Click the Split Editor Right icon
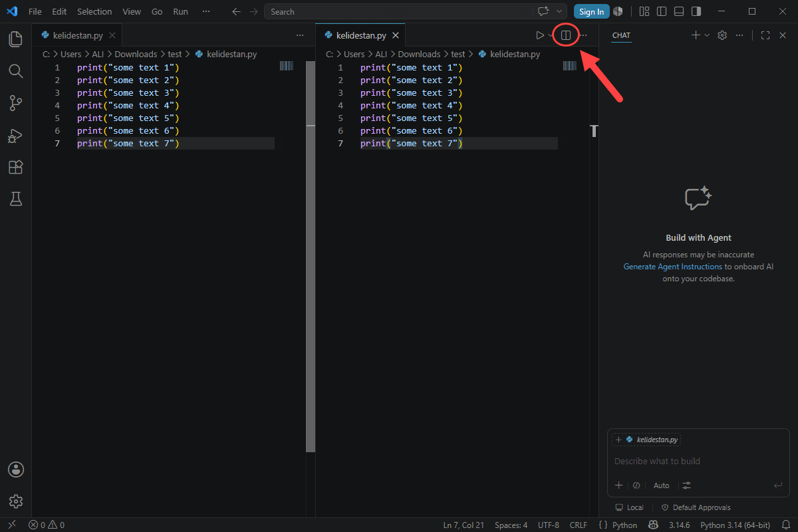Viewport: 798px width, 532px height. 566,35
